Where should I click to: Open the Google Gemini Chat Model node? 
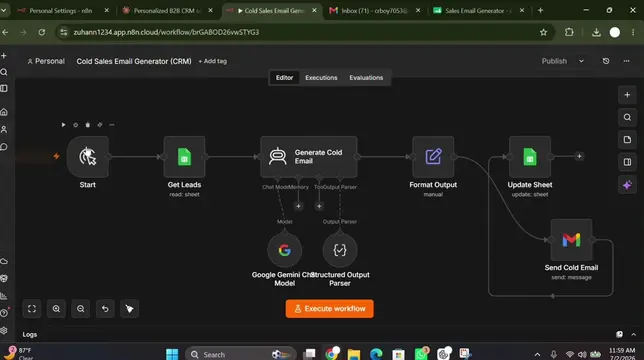[x=284, y=250]
